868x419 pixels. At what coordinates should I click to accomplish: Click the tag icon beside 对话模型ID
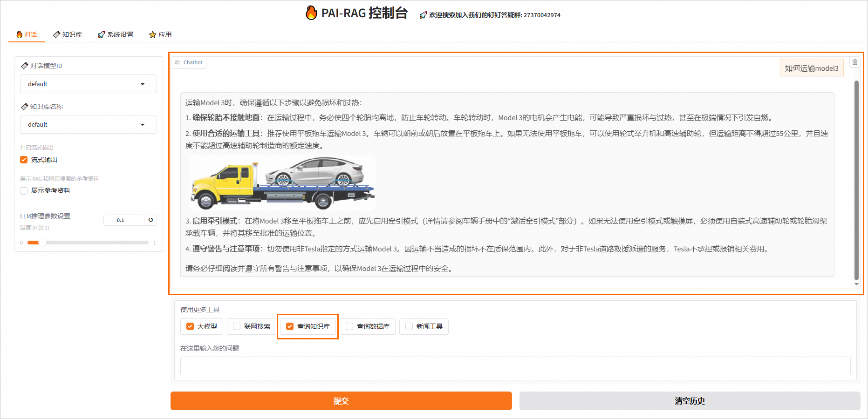[x=25, y=66]
